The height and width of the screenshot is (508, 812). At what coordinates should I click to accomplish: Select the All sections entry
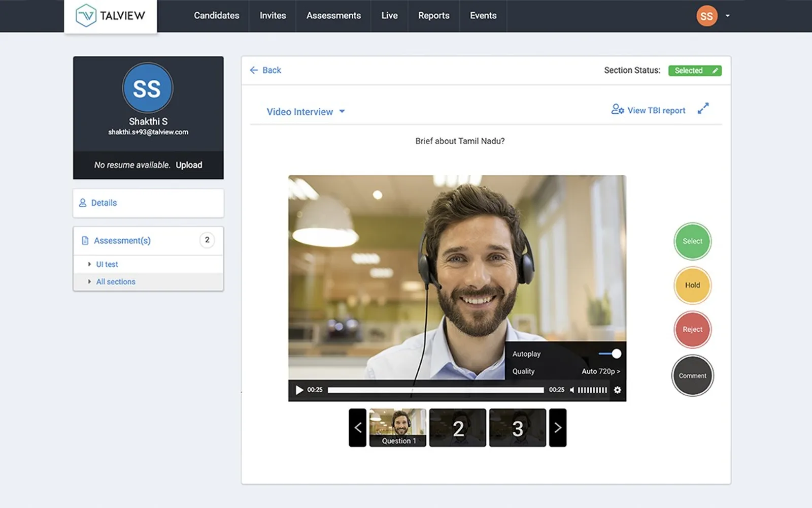coord(116,281)
